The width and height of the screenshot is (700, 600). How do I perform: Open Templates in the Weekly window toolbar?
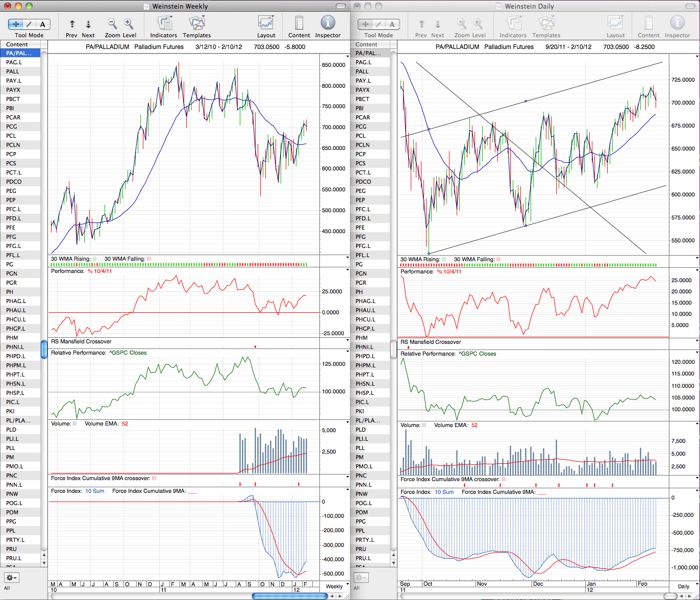(196, 23)
